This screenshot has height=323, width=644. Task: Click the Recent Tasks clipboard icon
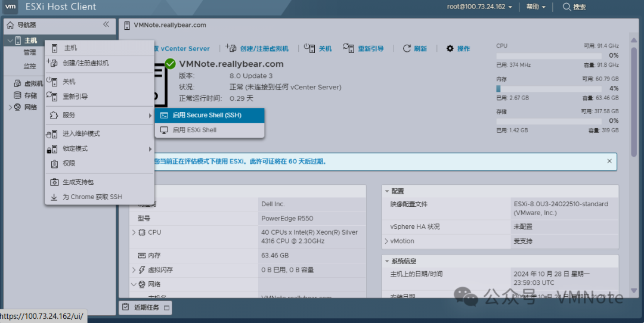point(126,307)
